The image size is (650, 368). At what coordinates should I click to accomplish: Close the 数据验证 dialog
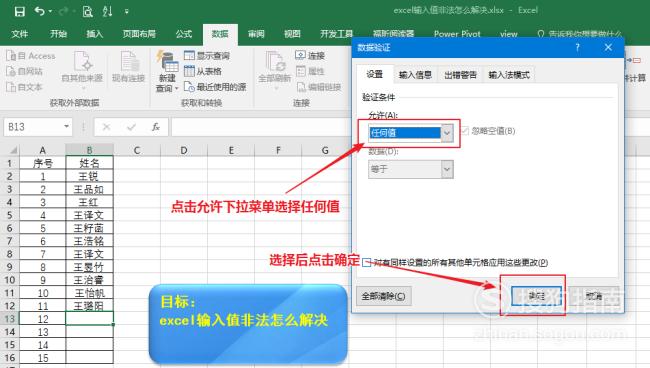[608, 47]
